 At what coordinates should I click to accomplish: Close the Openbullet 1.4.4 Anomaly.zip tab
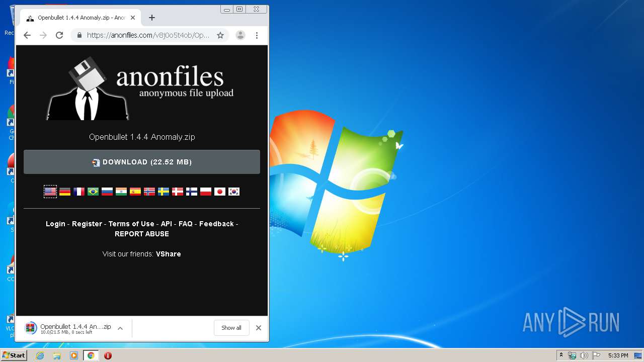(133, 18)
